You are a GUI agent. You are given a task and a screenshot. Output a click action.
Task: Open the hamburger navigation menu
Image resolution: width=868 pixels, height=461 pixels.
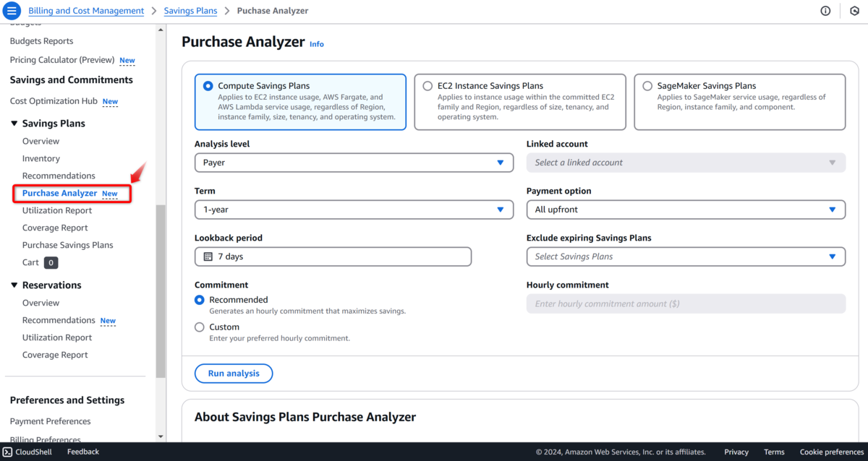[x=12, y=11]
